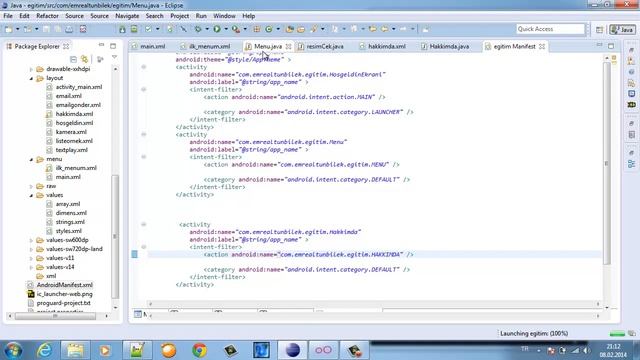Screen dimensions: 640x360
Task: Open Package Explorer View Menu triangle
Action: 114,57
